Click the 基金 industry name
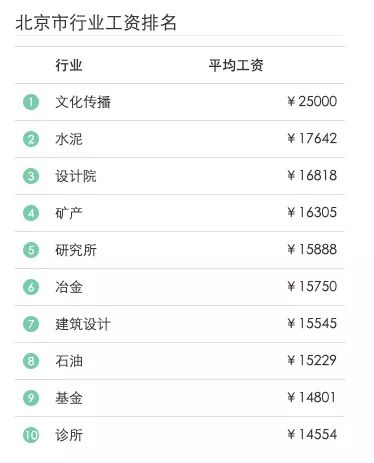This screenshot has width=374, height=463. (x=69, y=398)
